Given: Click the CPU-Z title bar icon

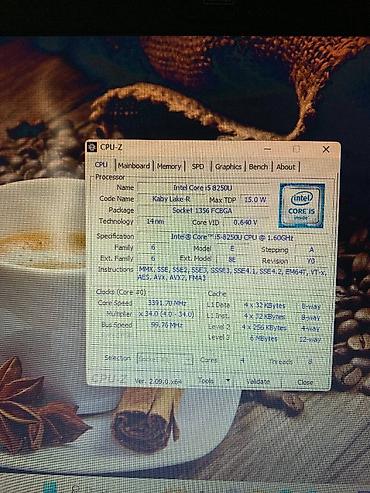Looking at the screenshot, I should point(92,147).
